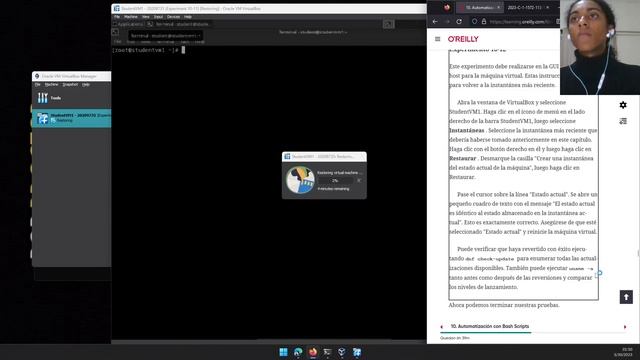This screenshot has width=640, height=360.
Task: Open Help menu in StudentVM1 VM window
Action: (x=188, y=17)
